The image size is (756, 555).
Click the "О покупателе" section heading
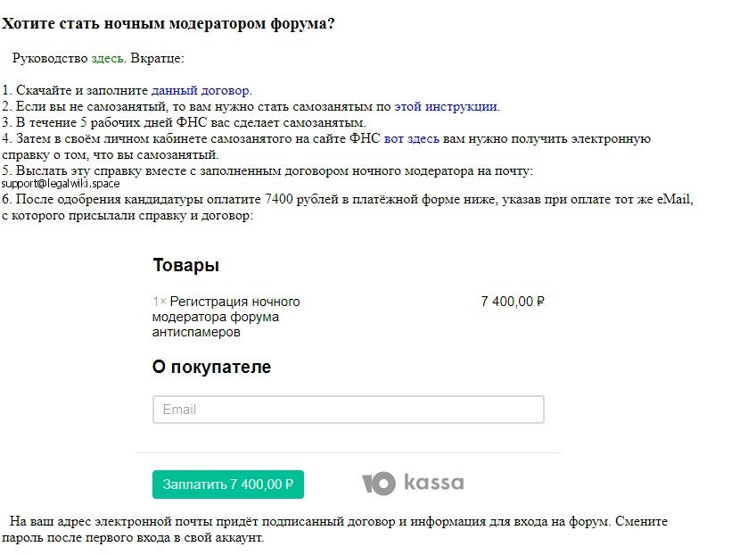coord(211,367)
